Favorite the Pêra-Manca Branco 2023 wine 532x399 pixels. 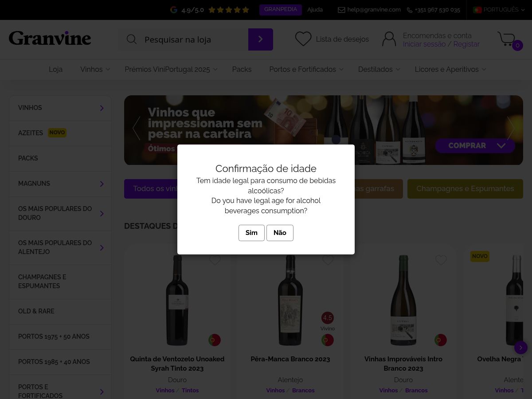(328, 261)
